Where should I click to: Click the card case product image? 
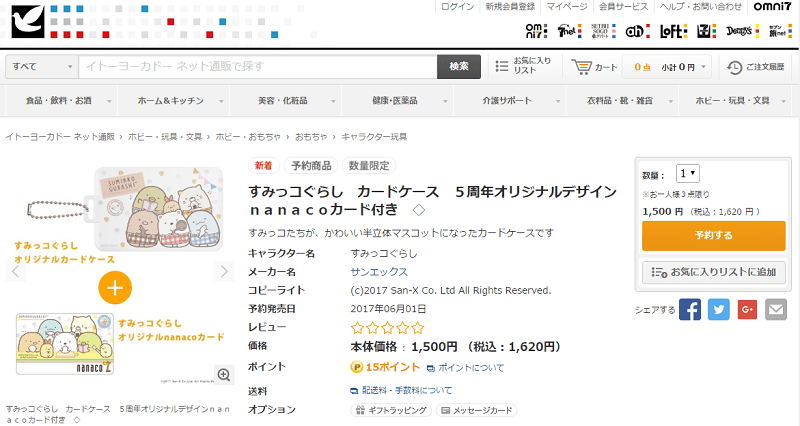pos(126,209)
